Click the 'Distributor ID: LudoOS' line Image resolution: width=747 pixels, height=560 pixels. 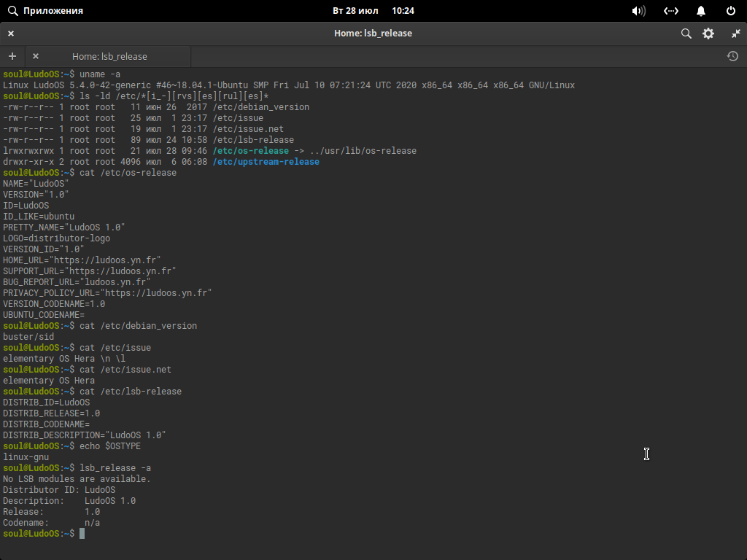point(59,491)
